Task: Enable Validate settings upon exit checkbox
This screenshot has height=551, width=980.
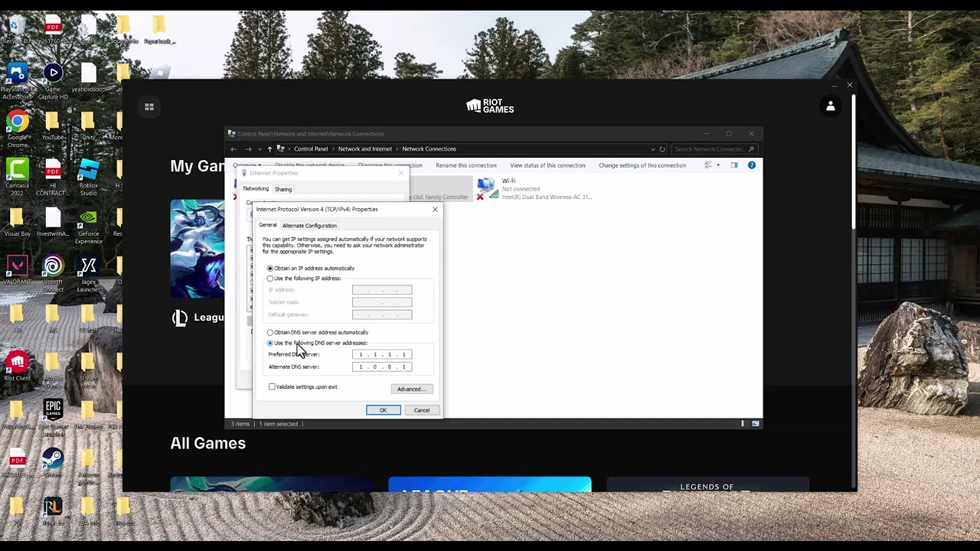Action: click(x=303, y=387)
